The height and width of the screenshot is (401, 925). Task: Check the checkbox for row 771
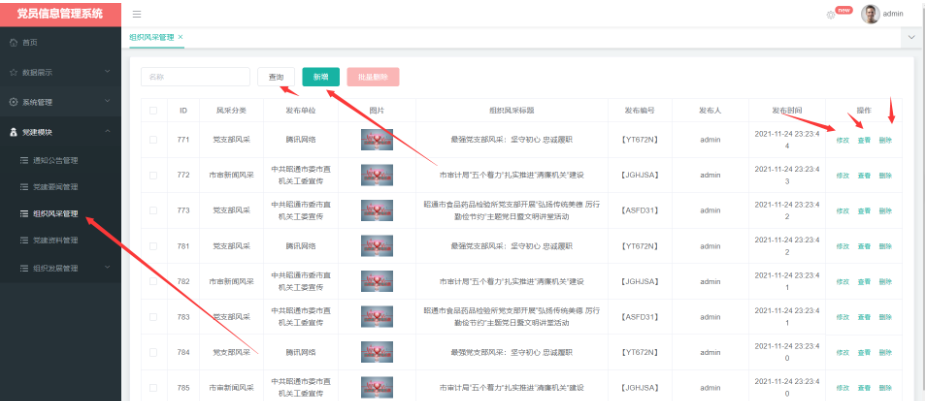(153, 140)
